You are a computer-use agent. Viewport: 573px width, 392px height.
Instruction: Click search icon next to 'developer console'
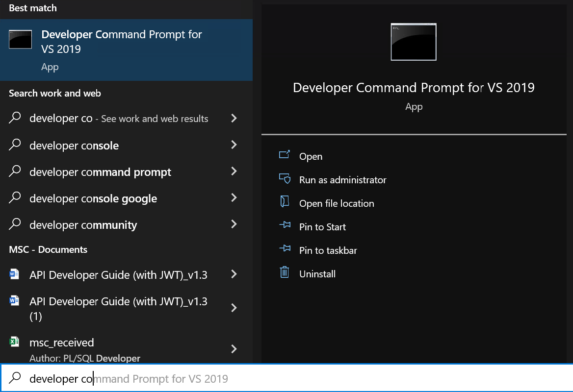[x=15, y=145]
